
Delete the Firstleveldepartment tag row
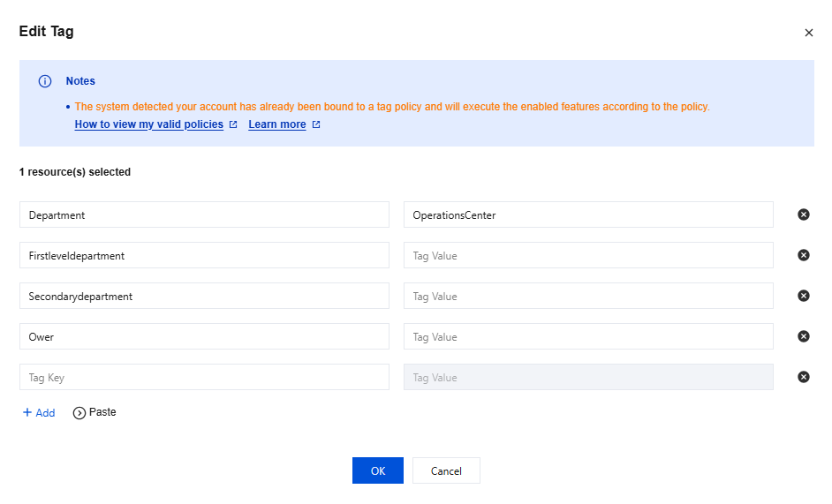[x=804, y=255]
